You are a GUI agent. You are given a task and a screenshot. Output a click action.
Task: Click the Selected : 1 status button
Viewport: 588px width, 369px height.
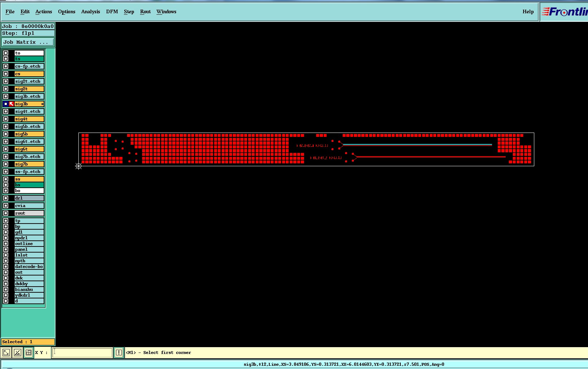pos(28,342)
